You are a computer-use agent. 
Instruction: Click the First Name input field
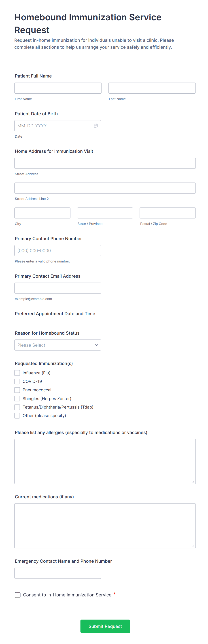[58, 88]
